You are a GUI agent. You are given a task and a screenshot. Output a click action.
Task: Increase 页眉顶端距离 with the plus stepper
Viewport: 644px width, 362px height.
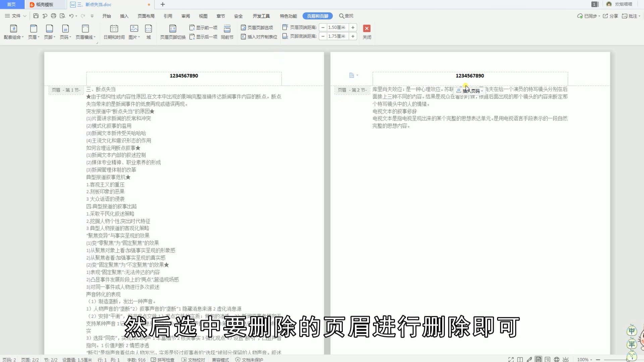point(353,27)
